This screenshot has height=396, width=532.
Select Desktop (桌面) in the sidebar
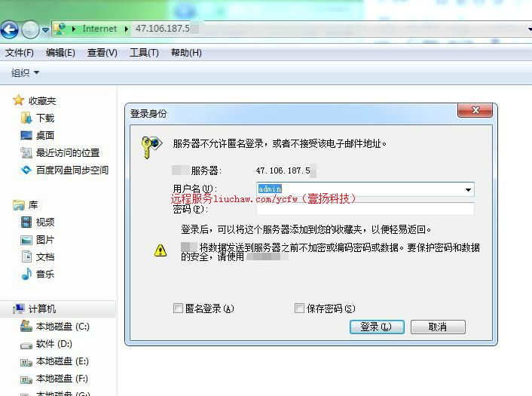tap(44, 135)
